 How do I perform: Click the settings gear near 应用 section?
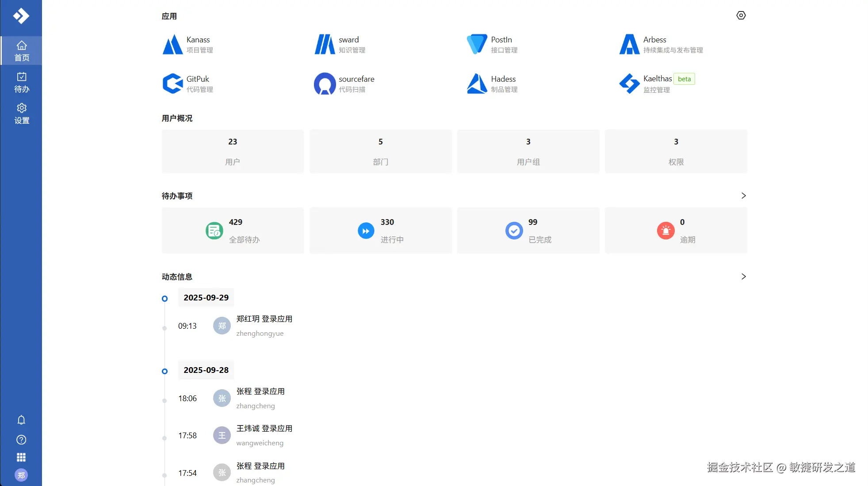(x=741, y=15)
